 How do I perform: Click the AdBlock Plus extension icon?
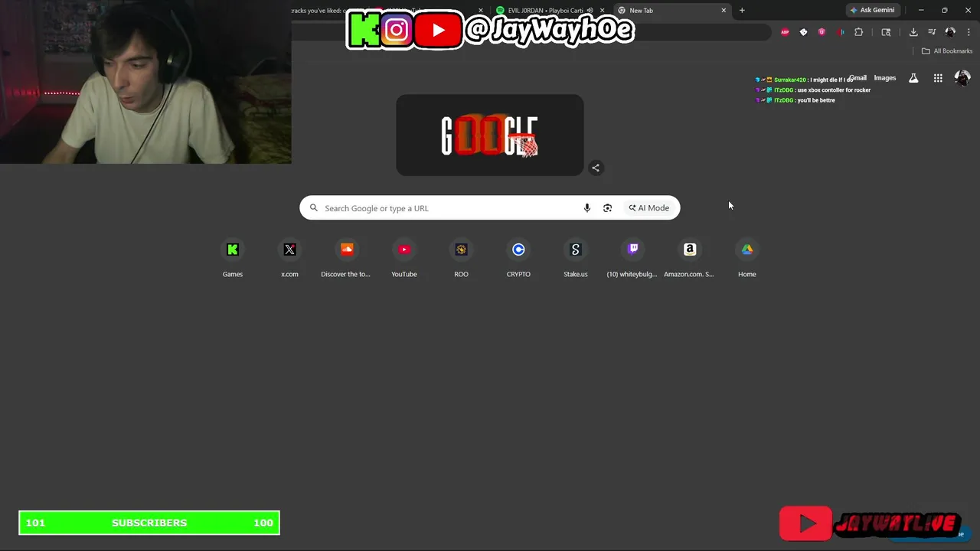(785, 32)
